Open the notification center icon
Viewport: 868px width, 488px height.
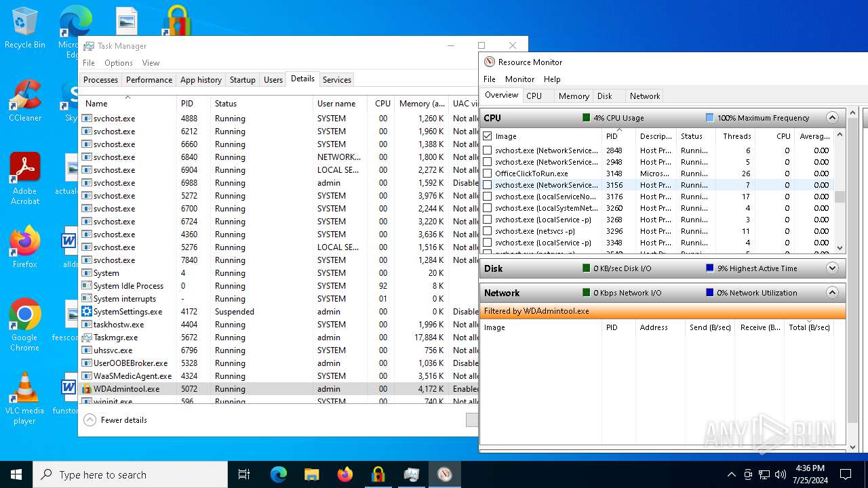pyautogui.click(x=846, y=474)
